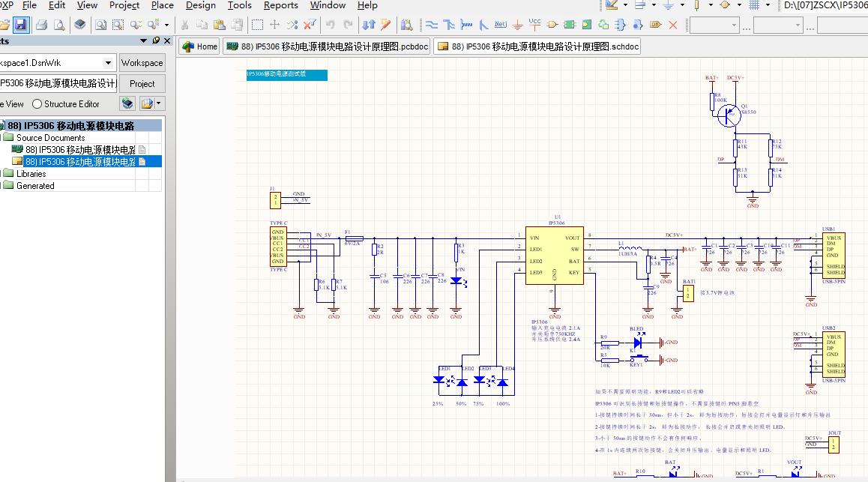Viewport: 868px width, 482px height.
Task: Switch to the IP5306 .pcbdoc tab
Action: pyautogui.click(x=327, y=46)
